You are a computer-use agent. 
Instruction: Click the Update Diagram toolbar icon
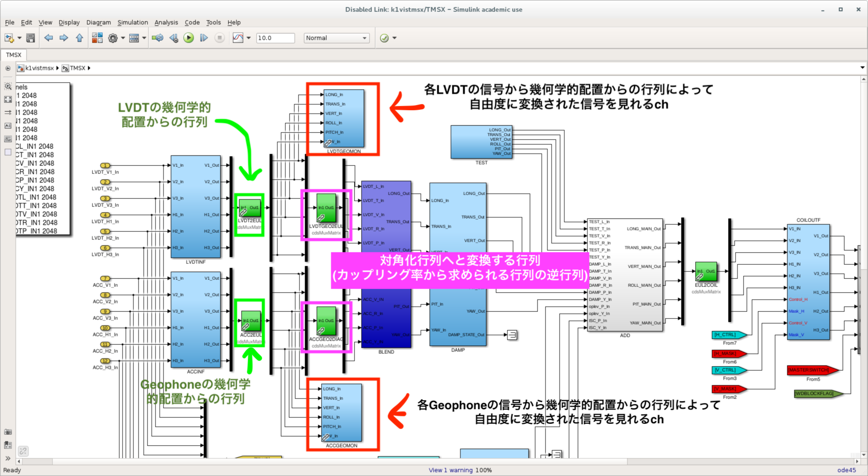click(158, 38)
